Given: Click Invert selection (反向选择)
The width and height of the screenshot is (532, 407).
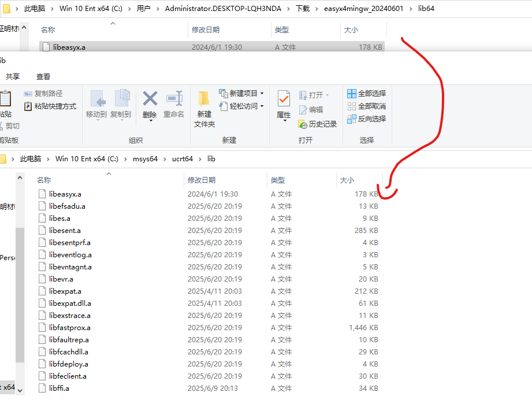Looking at the screenshot, I should click(x=366, y=119).
